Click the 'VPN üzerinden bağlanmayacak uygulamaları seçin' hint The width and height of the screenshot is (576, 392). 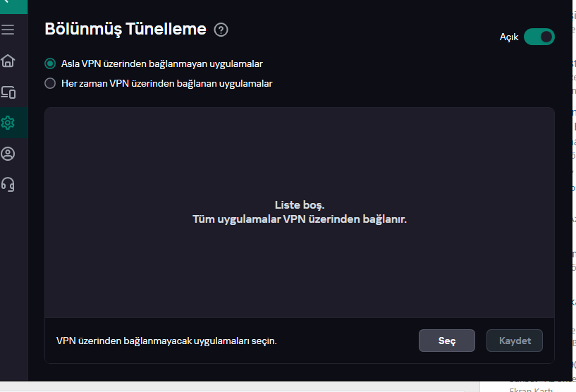click(166, 341)
